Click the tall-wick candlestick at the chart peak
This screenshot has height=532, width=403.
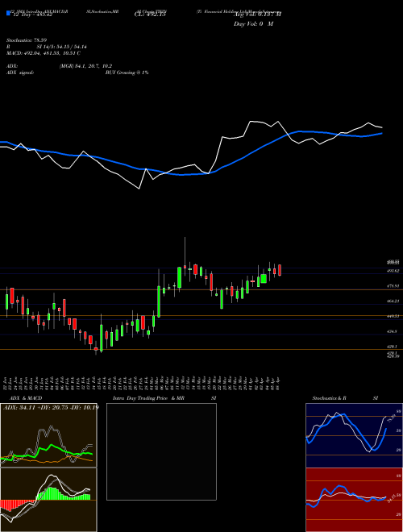point(185,258)
